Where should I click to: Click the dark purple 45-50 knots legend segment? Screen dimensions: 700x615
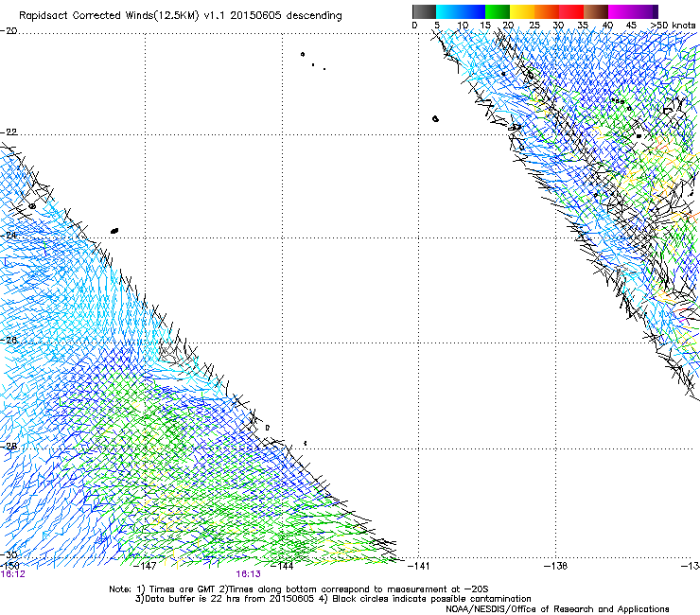(x=645, y=11)
